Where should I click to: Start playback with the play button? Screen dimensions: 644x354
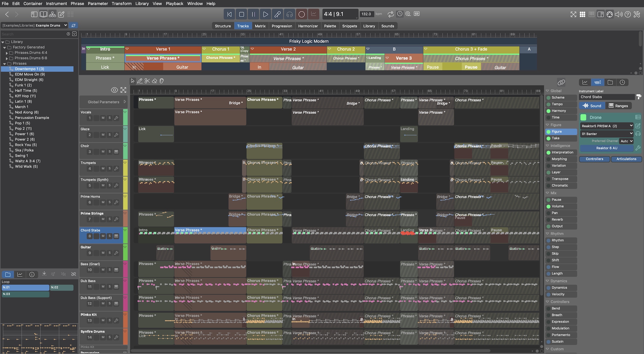click(x=265, y=14)
